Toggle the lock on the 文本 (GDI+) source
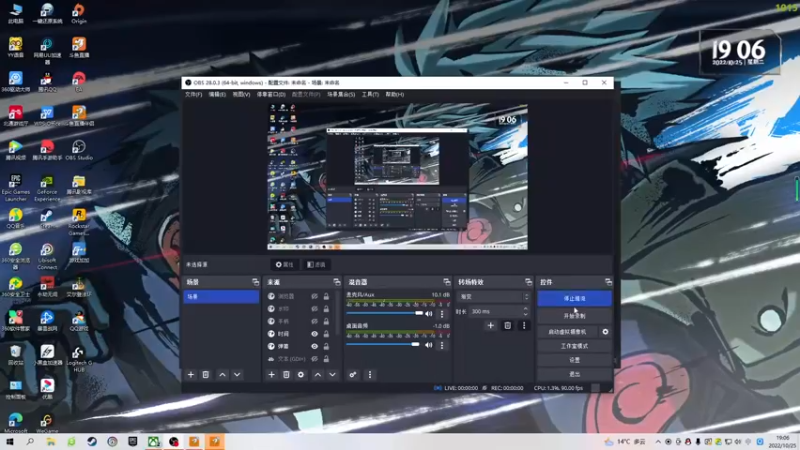Screen dimensions: 800x450 point(326,359)
